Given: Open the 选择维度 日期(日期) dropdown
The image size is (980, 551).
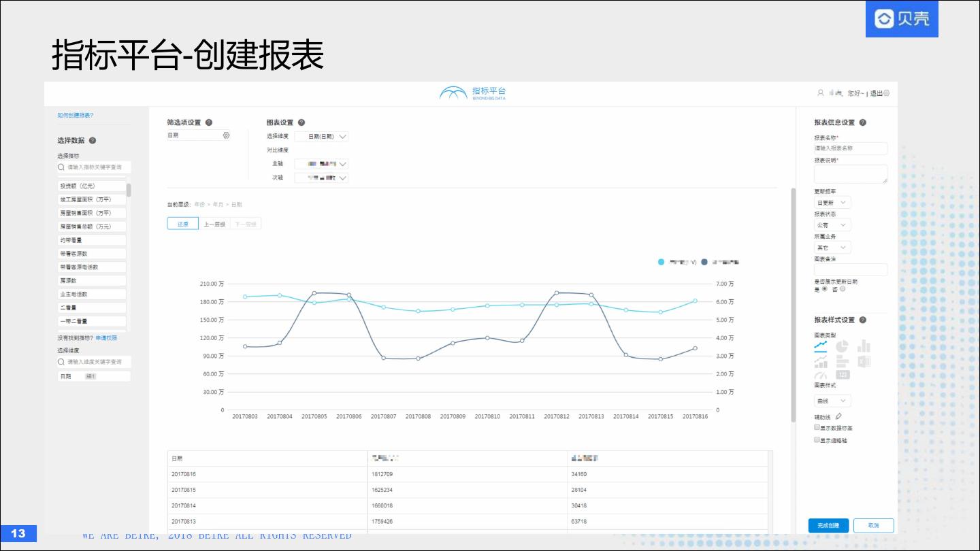Looking at the screenshot, I should click(x=321, y=136).
